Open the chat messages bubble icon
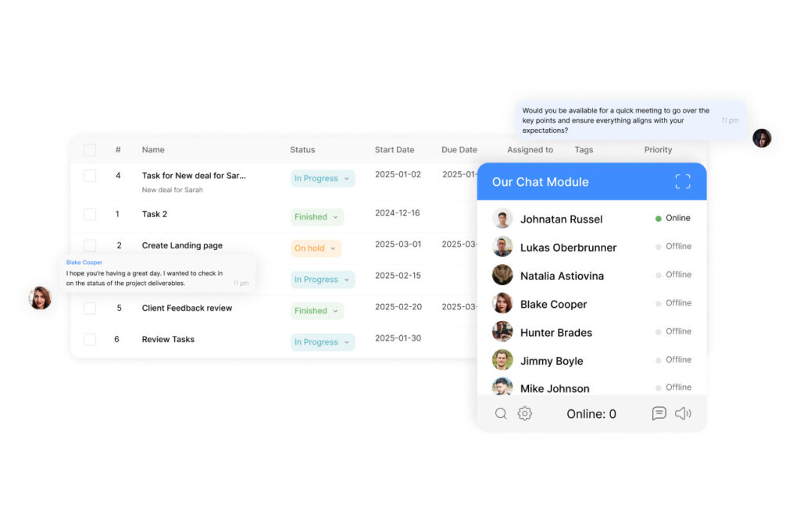The width and height of the screenshot is (800, 532). [659, 414]
